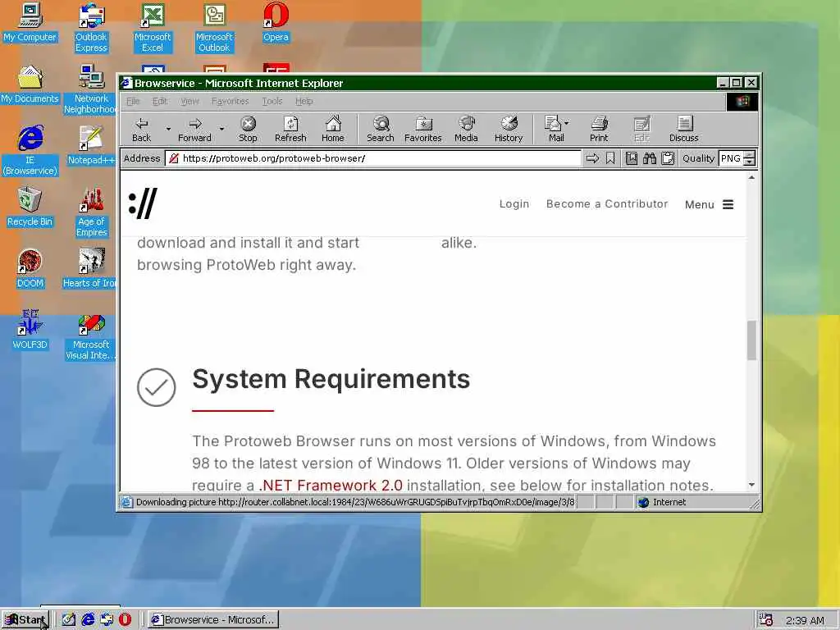
Task: Open Microsoft Excel desktop icon
Action: coord(153,28)
